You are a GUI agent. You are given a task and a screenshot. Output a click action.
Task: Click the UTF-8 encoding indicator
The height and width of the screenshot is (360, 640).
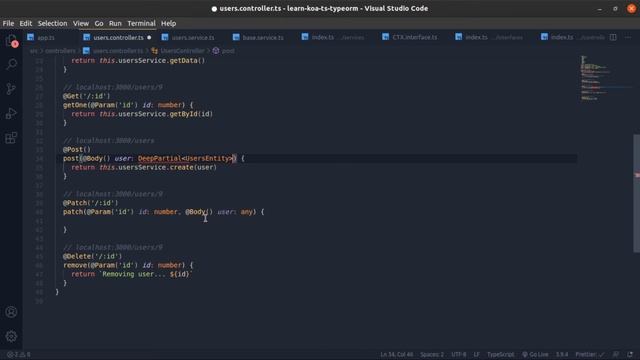pyautogui.click(x=459, y=354)
